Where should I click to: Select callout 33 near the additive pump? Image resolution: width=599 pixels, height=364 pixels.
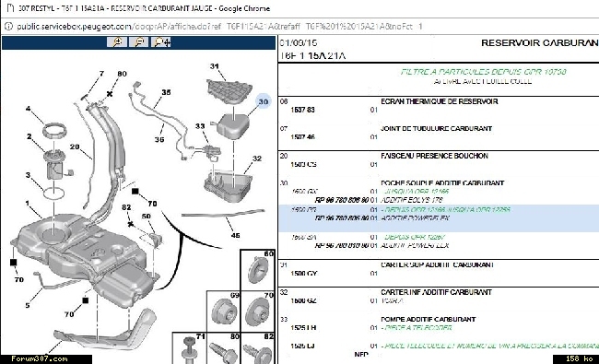coord(200,125)
